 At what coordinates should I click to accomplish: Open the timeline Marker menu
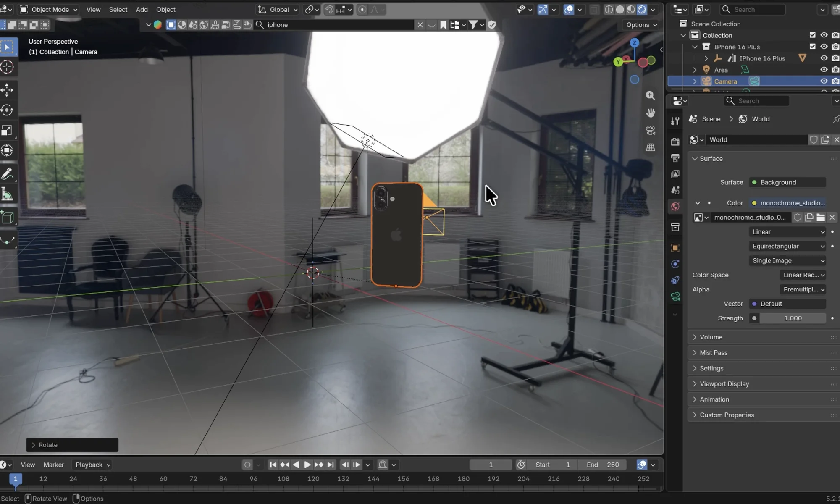tap(54, 465)
